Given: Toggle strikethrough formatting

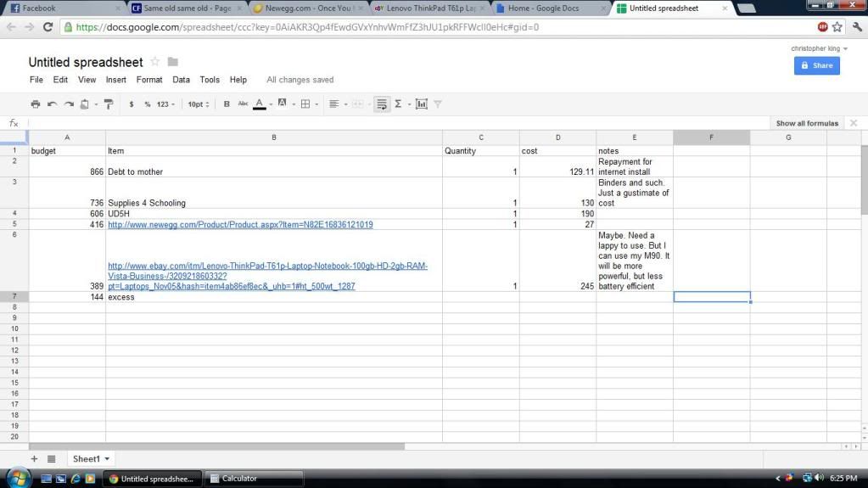Looking at the screenshot, I should 243,104.
